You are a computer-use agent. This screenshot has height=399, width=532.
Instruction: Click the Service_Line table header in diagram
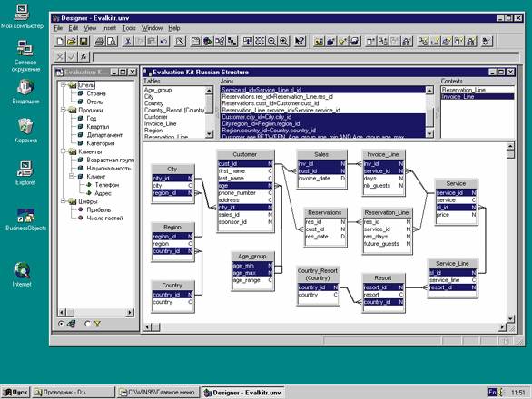[453, 264]
